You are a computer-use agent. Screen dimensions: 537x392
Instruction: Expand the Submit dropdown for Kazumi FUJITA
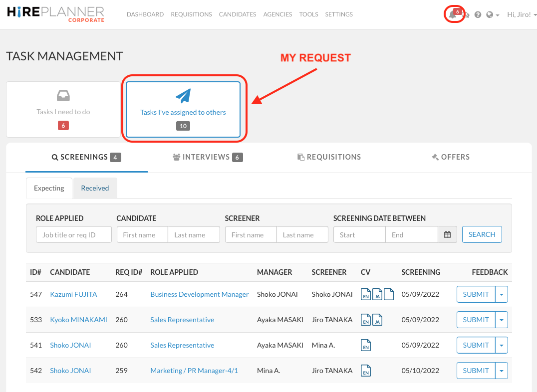click(502, 294)
